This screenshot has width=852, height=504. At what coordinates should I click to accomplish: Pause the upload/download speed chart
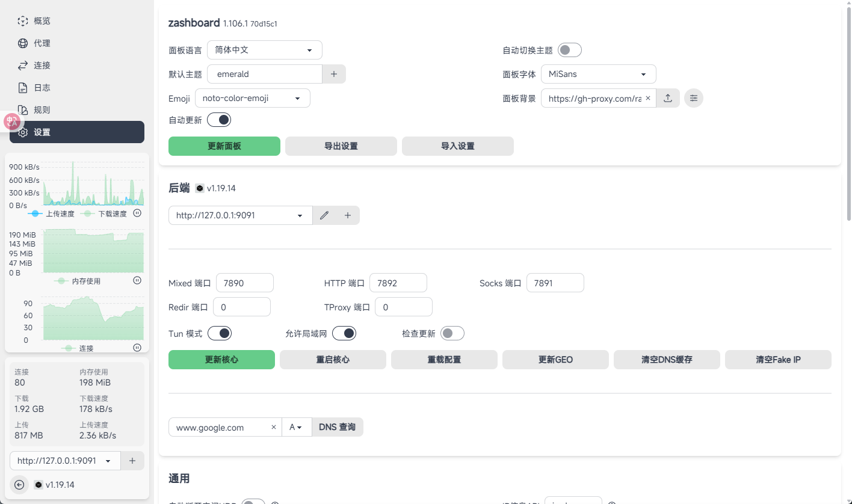(137, 213)
